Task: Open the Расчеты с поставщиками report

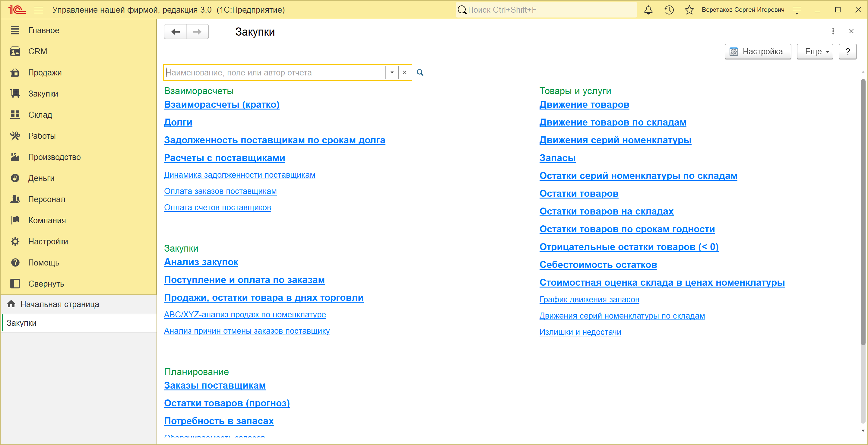Action: click(224, 158)
